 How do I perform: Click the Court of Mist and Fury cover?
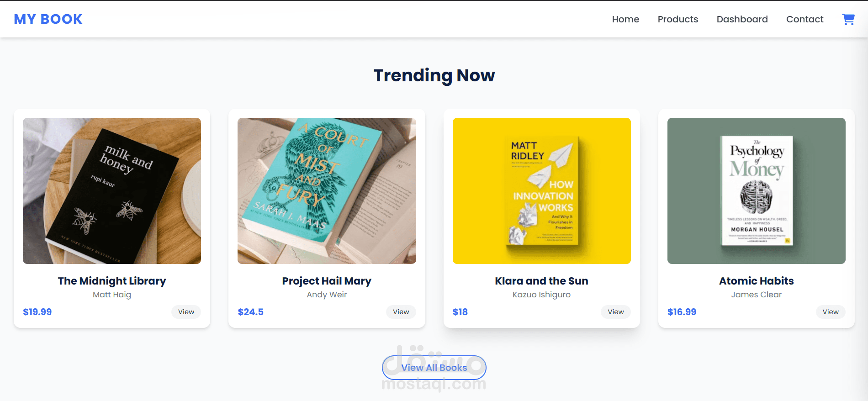[x=327, y=191]
